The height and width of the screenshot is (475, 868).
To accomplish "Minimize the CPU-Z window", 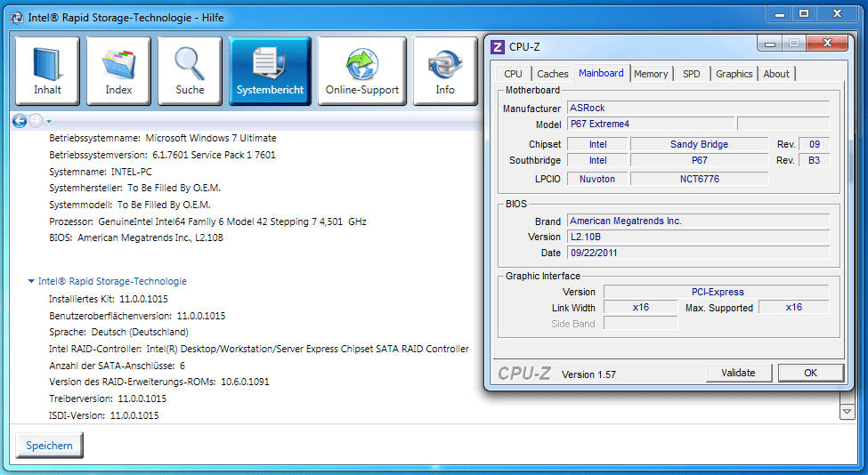I will click(x=769, y=43).
